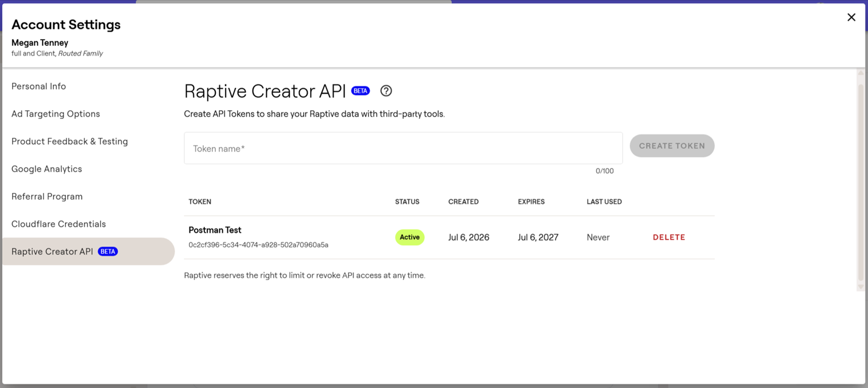Click the scrollbar up arrow
Viewport: 868px width, 388px height.
click(861, 72)
